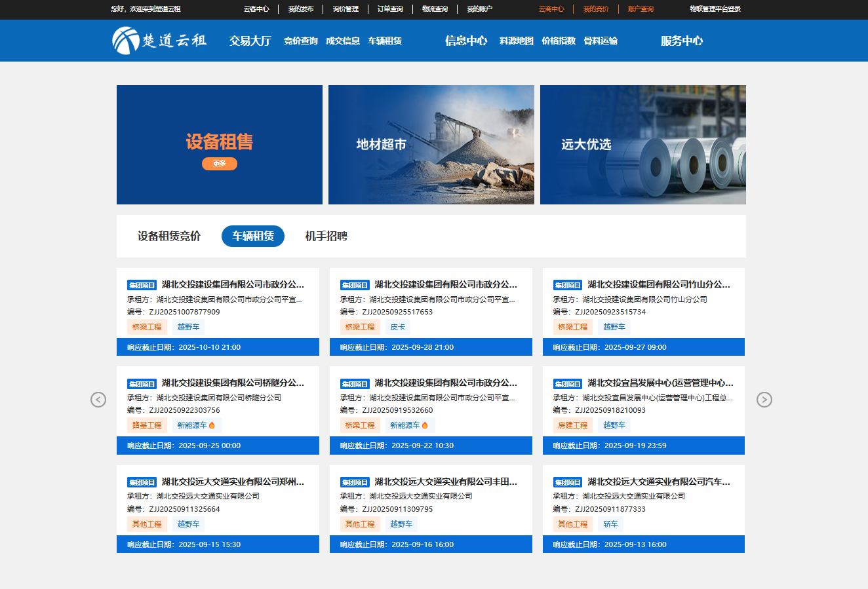Click listing number ZJJ20250918210093
Viewport: 868px width, 589px height.
pyautogui.click(x=610, y=410)
